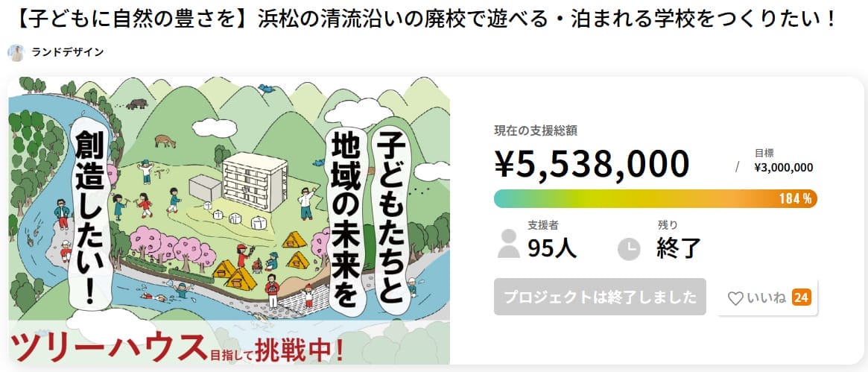Screen dimensions: 868x372
Task: Click the clock icon beside 終了
Action: pos(629,248)
